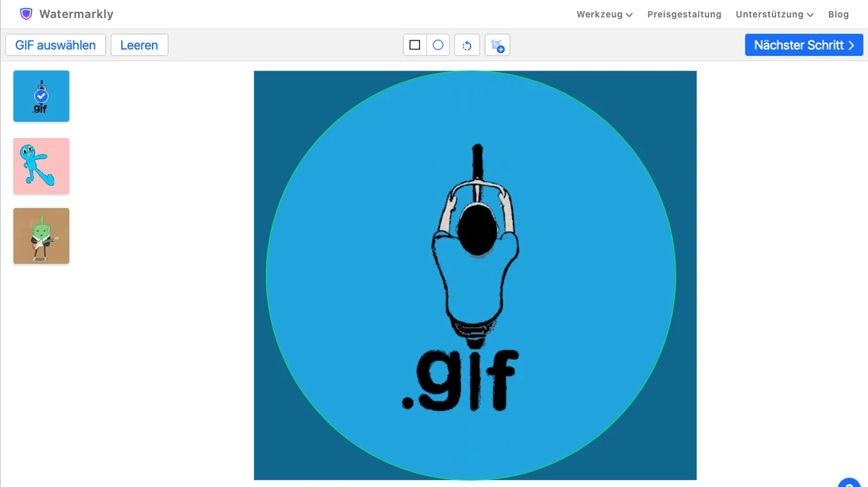Viewport: 868px width, 487px height.
Task: Select the rectangle crop shape
Action: coord(414,45)
